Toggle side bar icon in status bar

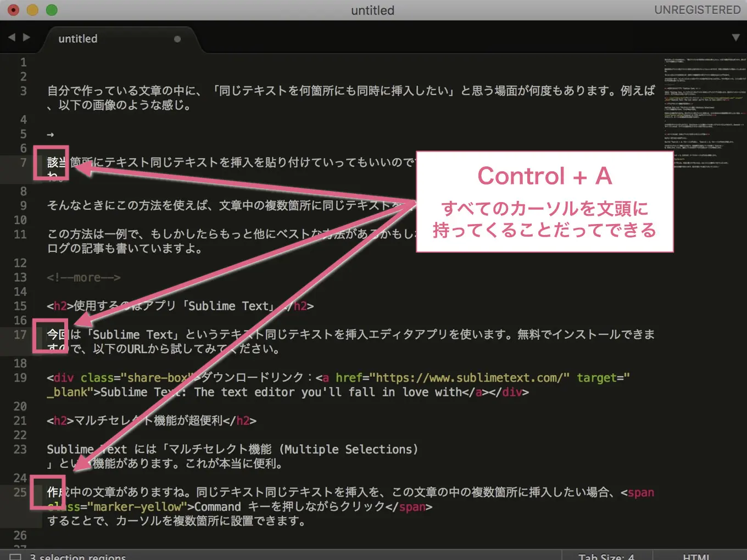point(15,557)
